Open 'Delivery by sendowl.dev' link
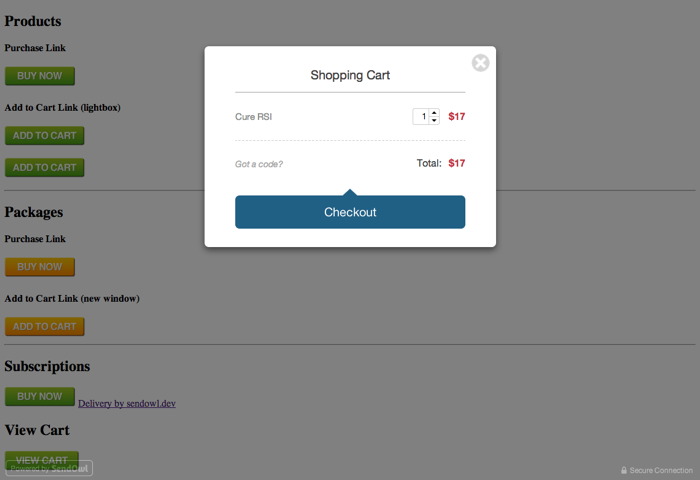Screen dimensions: 700x480 click(x=127, y=403)
